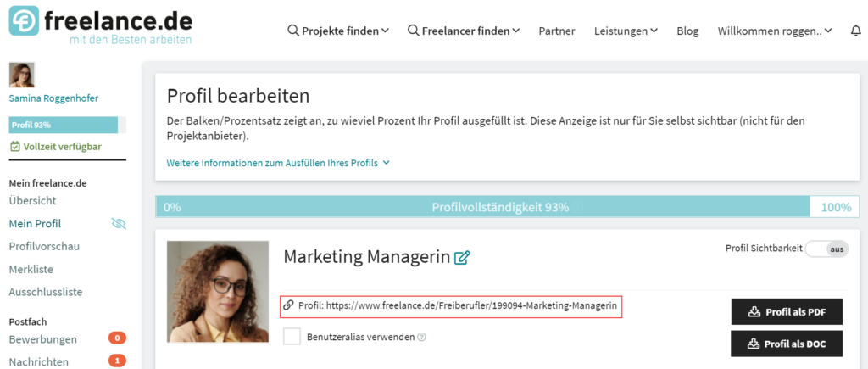Click the edit pencil next to Marketing Managerin

pyautogui.click(x=462, y=257)
